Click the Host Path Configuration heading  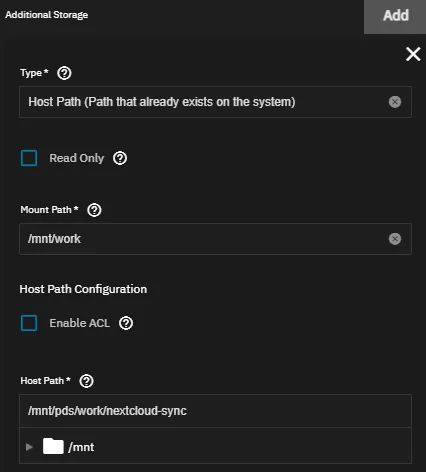(x=83, y=289)
